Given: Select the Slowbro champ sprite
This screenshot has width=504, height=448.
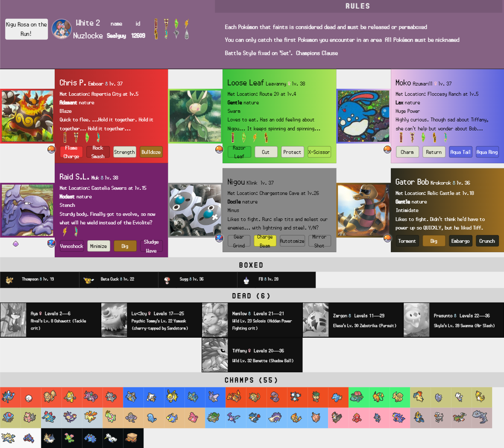Looking at the screenshot, I should pos(29,417).
